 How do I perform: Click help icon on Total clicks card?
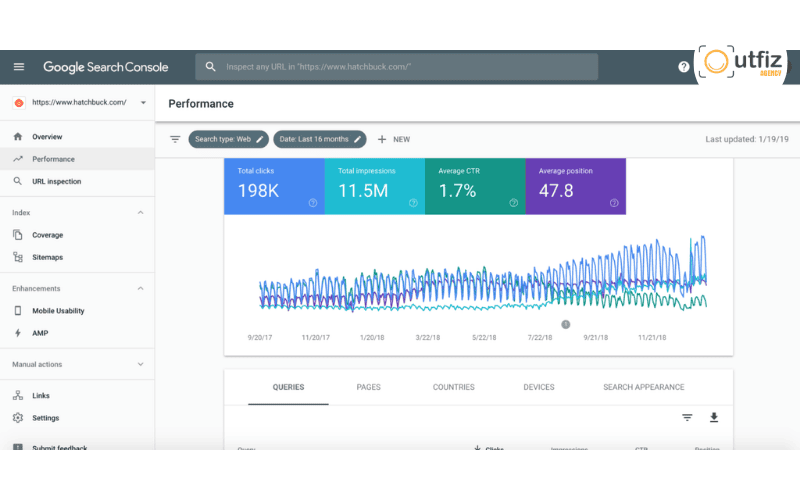[313, 203]
